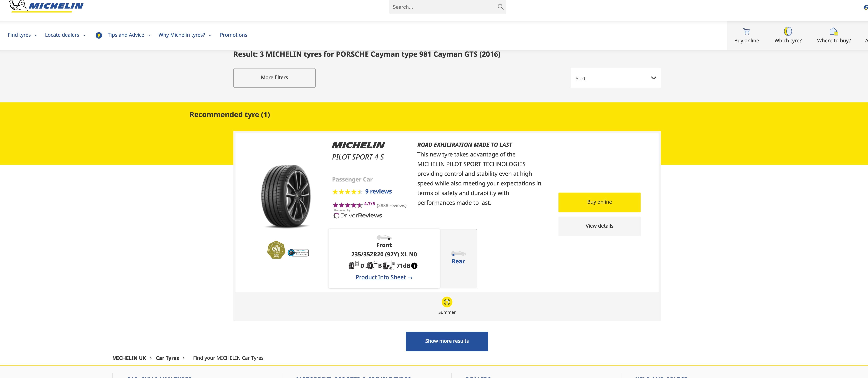The width and height of the screenshot is (868, 378).
Task: Select the Front tyre tab
Action: point(384,258)
